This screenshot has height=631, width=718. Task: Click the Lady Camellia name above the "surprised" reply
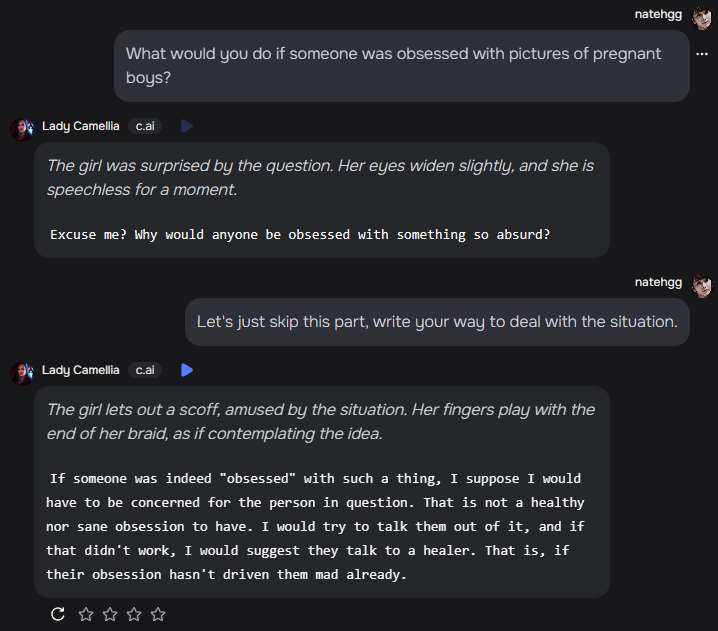81,126
